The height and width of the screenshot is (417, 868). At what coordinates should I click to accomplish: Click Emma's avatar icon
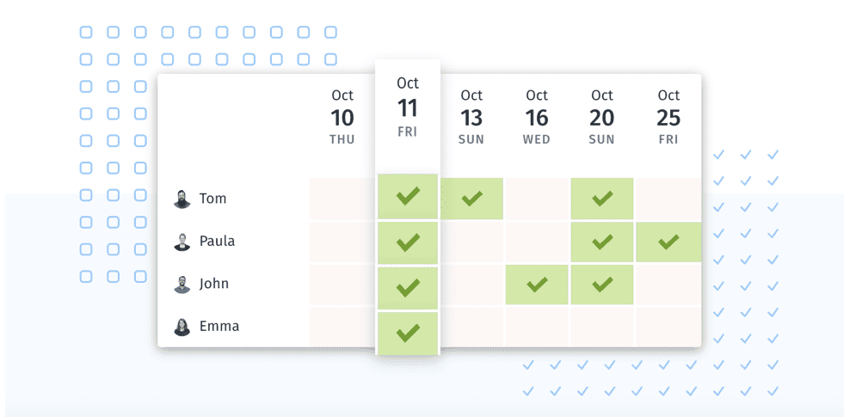tap(182, 328)
